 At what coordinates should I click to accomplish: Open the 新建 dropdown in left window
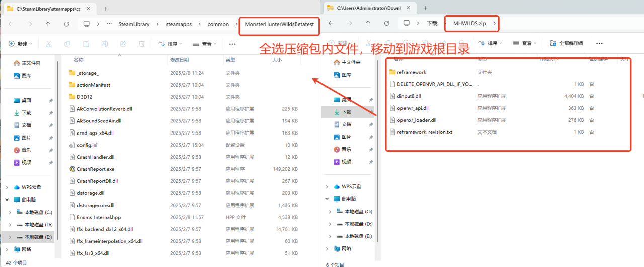tap(20, 44)
